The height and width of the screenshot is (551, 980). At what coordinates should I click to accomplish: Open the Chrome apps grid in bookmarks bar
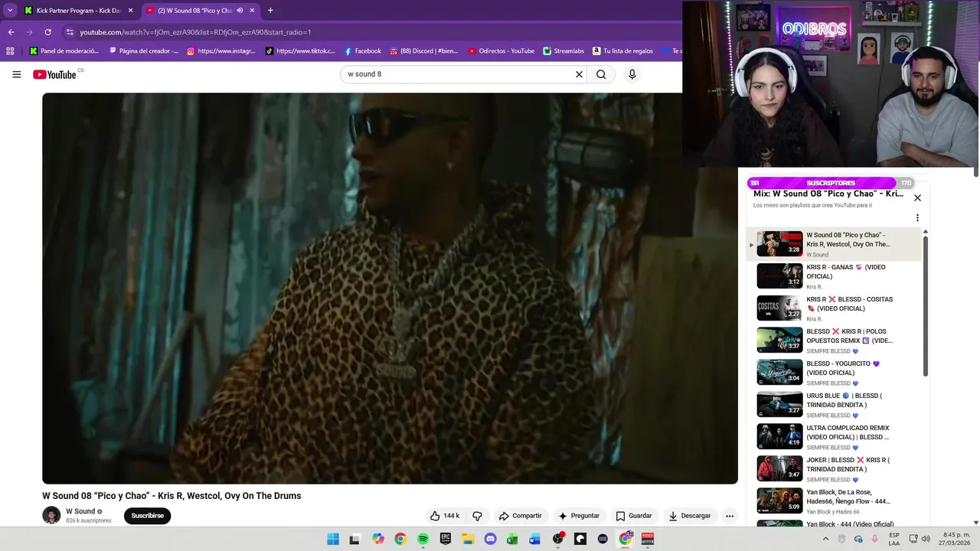tap(10, 51)
